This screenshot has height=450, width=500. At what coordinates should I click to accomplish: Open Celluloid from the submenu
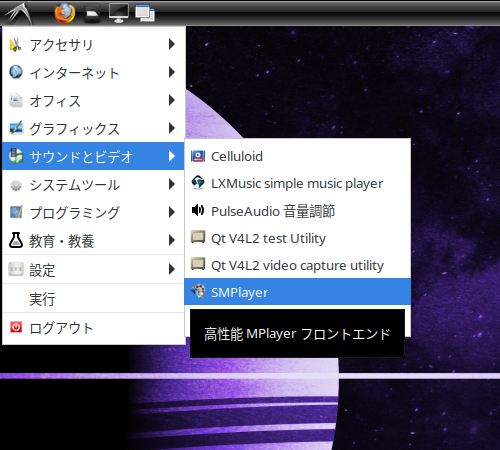[297, 156]
